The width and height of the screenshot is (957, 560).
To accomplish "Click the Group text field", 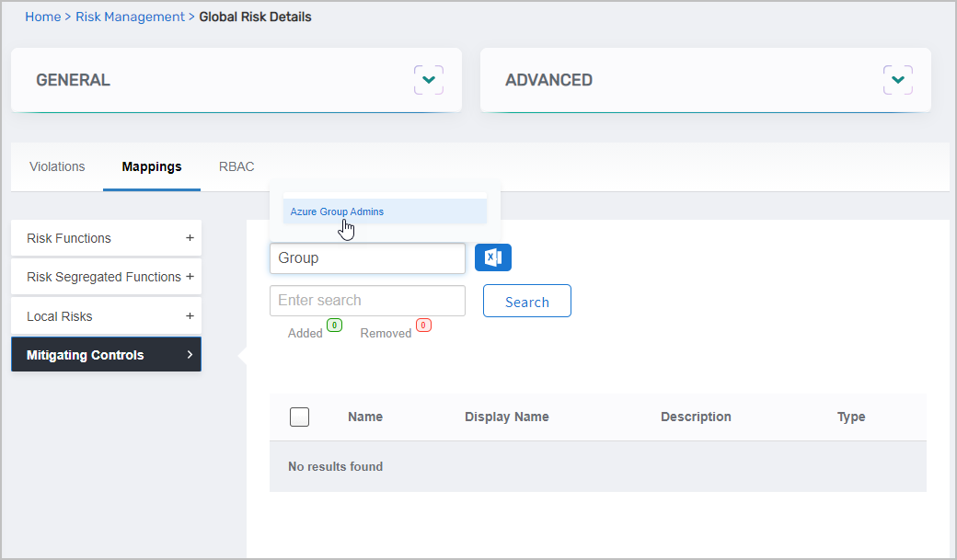I will coord(367,257).
